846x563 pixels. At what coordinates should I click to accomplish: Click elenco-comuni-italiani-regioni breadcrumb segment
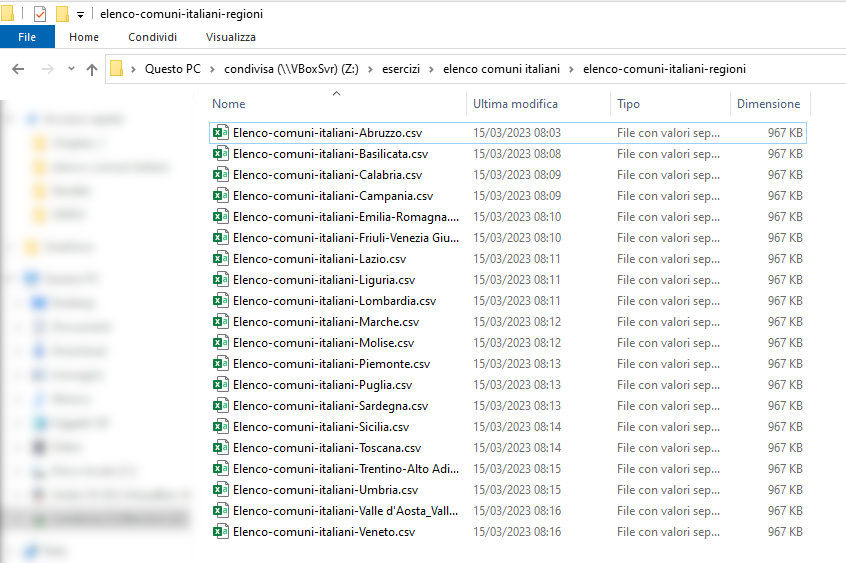664,69
